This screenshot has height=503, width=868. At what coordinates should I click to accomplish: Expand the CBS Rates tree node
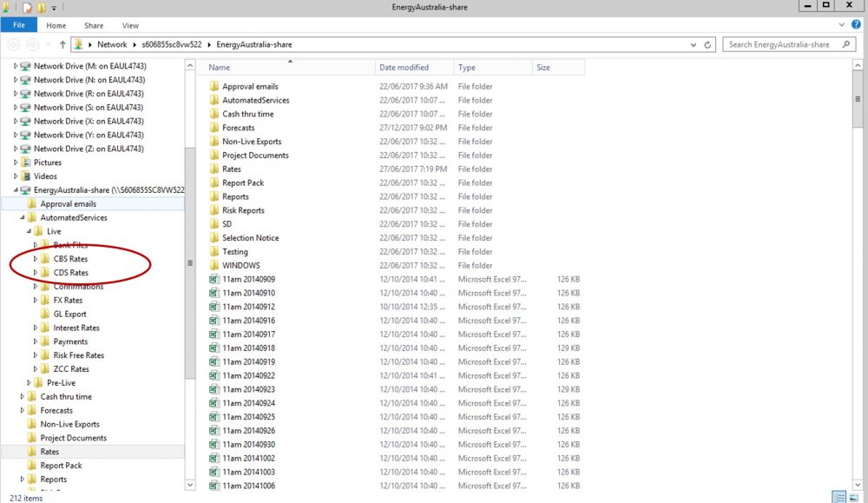tap(36, 259)
